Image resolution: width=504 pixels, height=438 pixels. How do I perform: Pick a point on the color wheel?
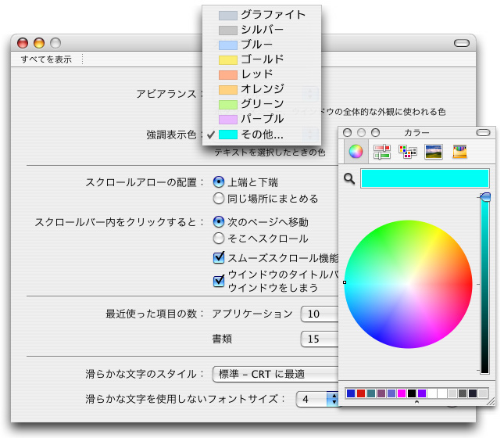(408, 284)
